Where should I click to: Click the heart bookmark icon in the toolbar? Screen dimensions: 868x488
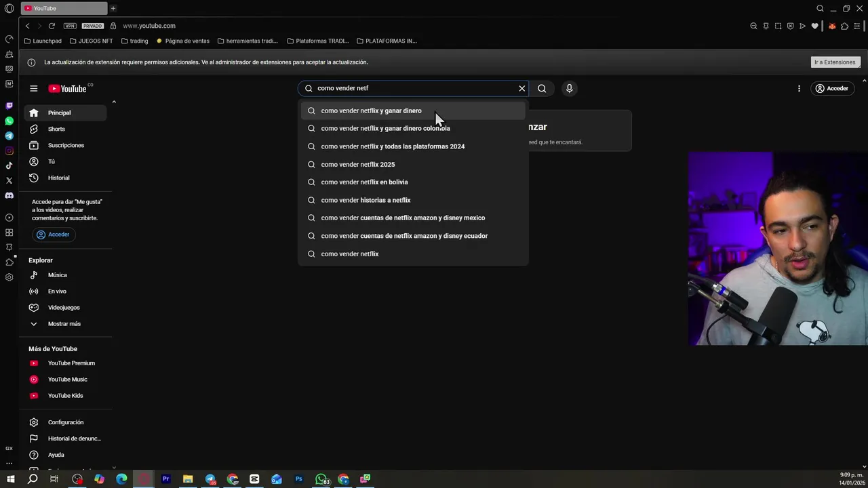click(814, 26)
